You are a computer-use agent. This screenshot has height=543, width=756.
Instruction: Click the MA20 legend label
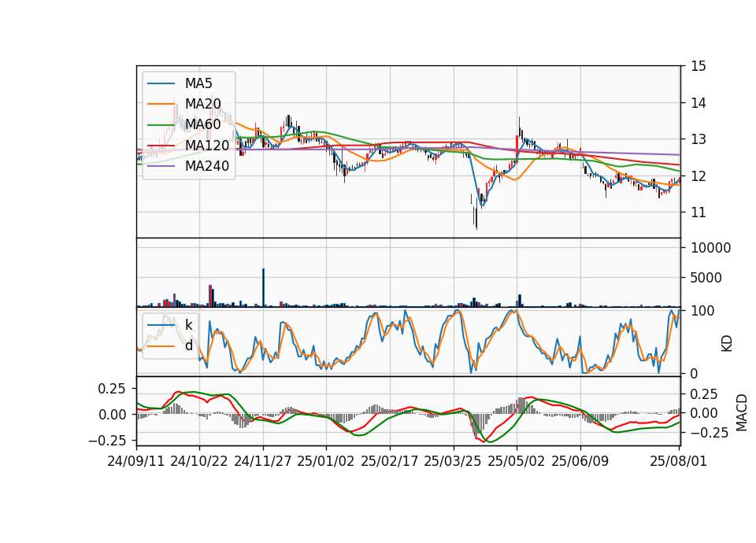[202, 104]
